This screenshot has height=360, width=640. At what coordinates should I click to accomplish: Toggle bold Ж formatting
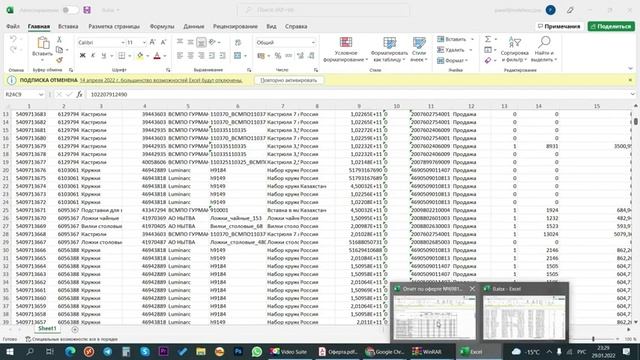click(82, 56)
